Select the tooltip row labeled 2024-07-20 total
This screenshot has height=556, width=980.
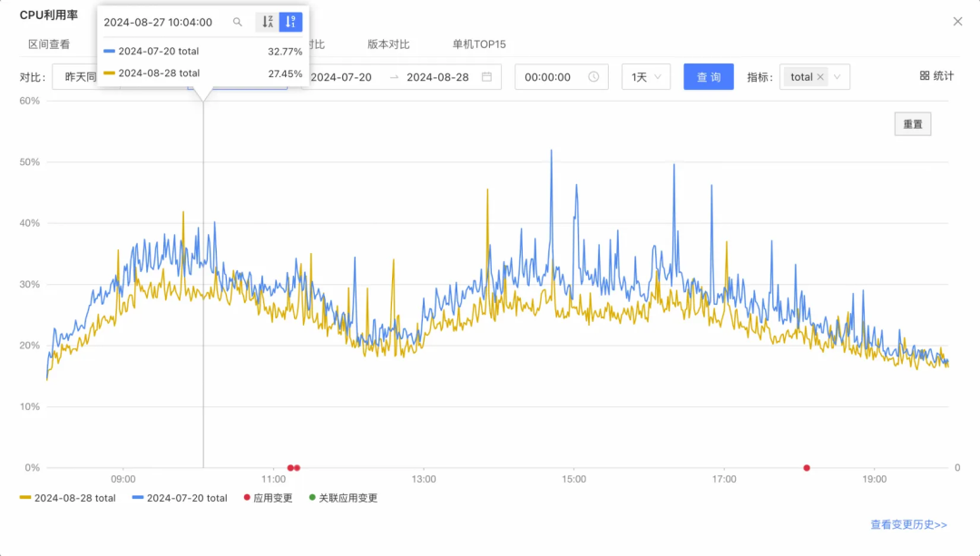pyautogui.click(x=203, y=51)
